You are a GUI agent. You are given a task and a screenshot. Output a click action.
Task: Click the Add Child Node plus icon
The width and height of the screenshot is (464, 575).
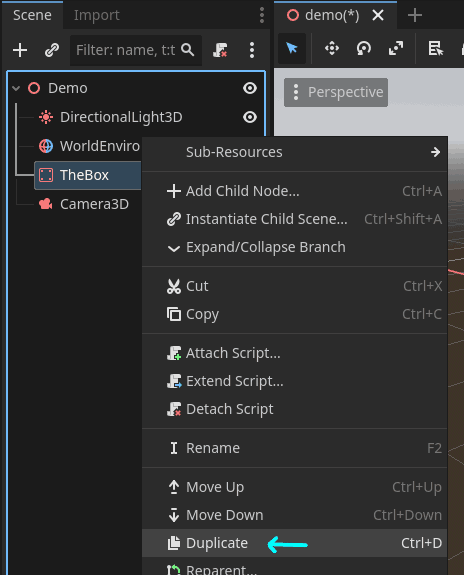20,50
